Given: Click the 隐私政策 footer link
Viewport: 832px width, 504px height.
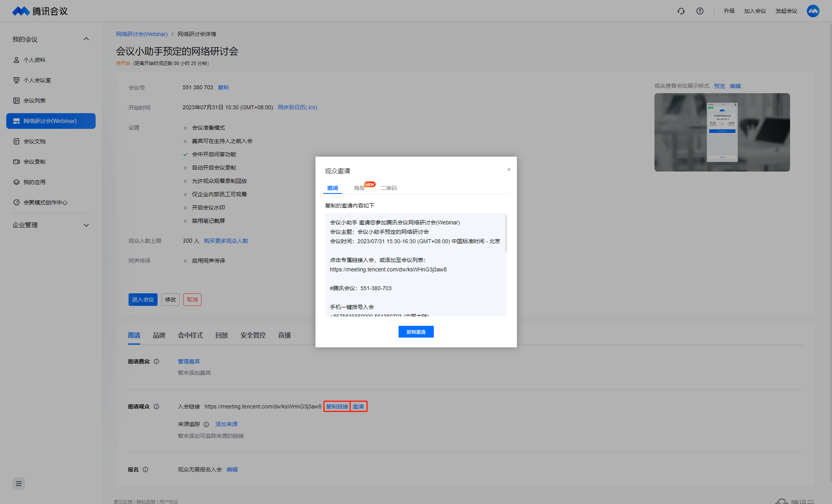Looking at the screenshot, I should pyautogui.click(x=146, y=501).
